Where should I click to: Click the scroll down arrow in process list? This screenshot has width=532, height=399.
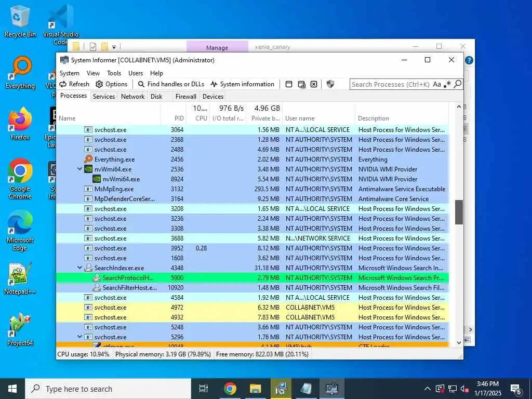[459, 343]
